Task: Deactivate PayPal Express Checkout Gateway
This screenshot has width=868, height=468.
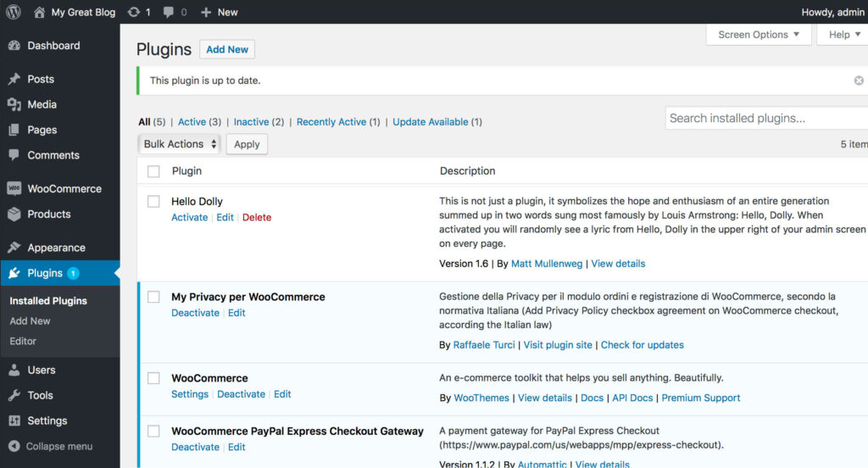Action: pyautogui.click(x=195, y=447)
